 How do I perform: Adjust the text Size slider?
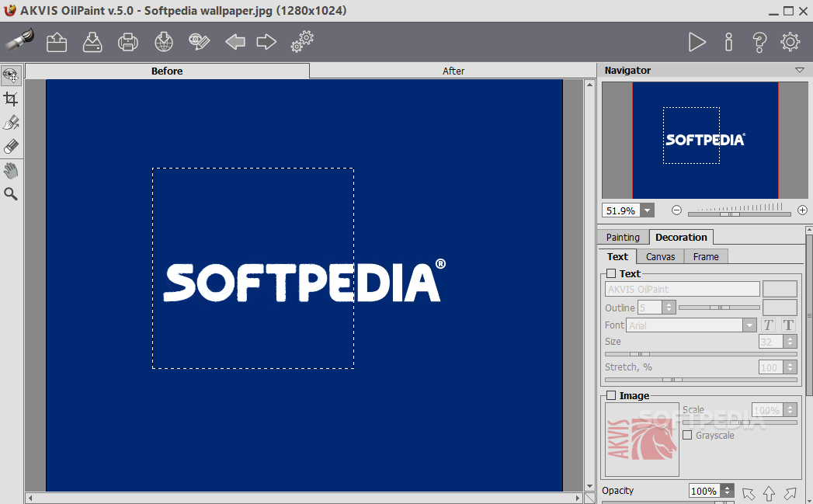700,353
